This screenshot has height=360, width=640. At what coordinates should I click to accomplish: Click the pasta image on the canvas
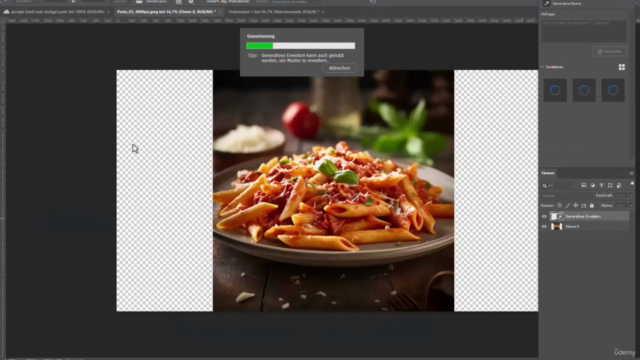pyautogui.click(x=333, y=191)
